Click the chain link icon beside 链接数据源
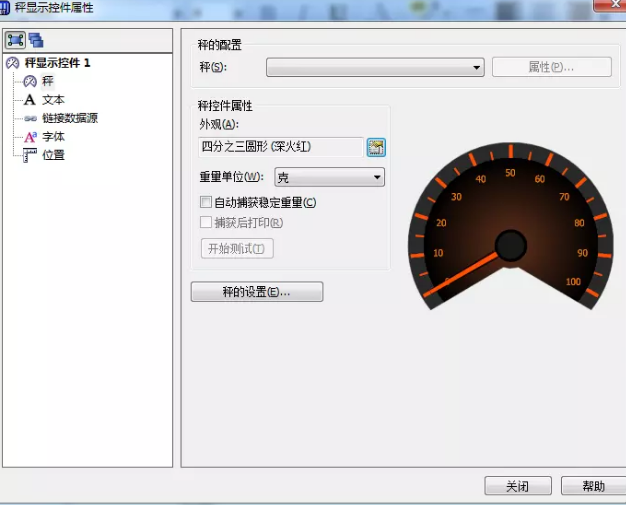 coord(30,118)
